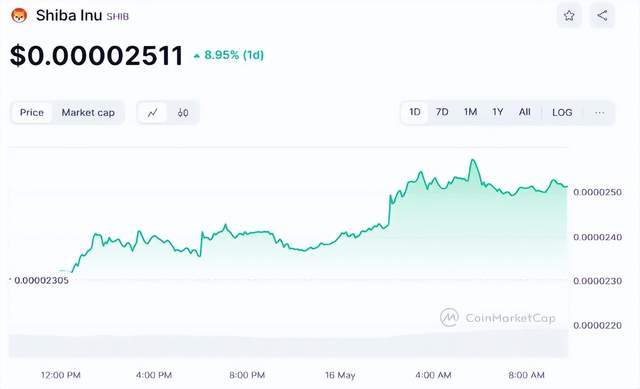Toggle the LOG scale option
The image size is (640, 389).
[x=562, y=113]
